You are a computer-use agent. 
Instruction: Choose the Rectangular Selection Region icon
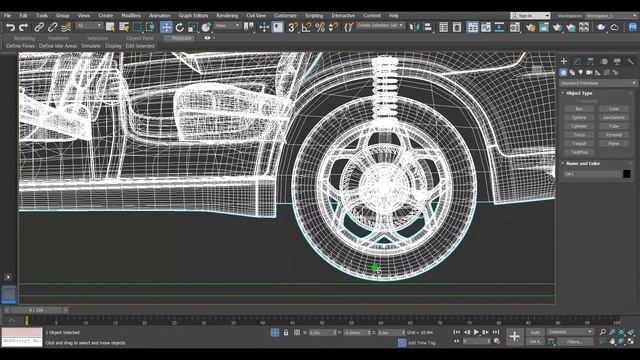tap(137, 27)
